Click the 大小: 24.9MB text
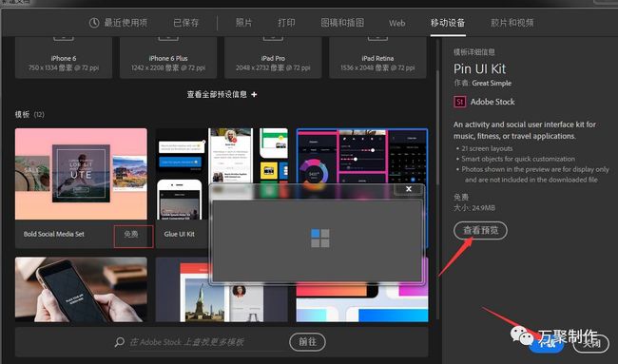Image resolution: width=618 pixels, height=364 pixels. click(x=474, y=207)
